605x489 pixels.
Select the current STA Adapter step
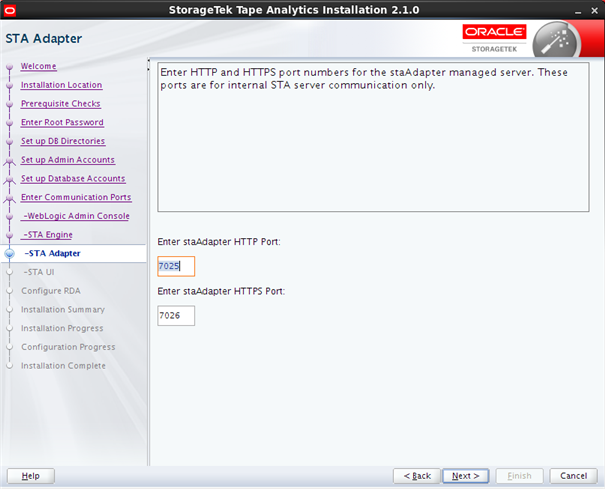click(x=52, y=254)
